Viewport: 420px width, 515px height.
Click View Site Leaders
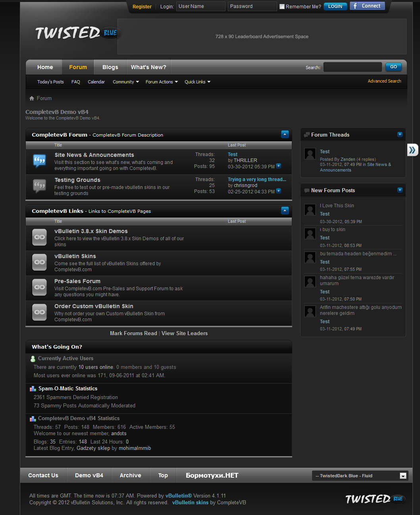(x=185, y=333)
